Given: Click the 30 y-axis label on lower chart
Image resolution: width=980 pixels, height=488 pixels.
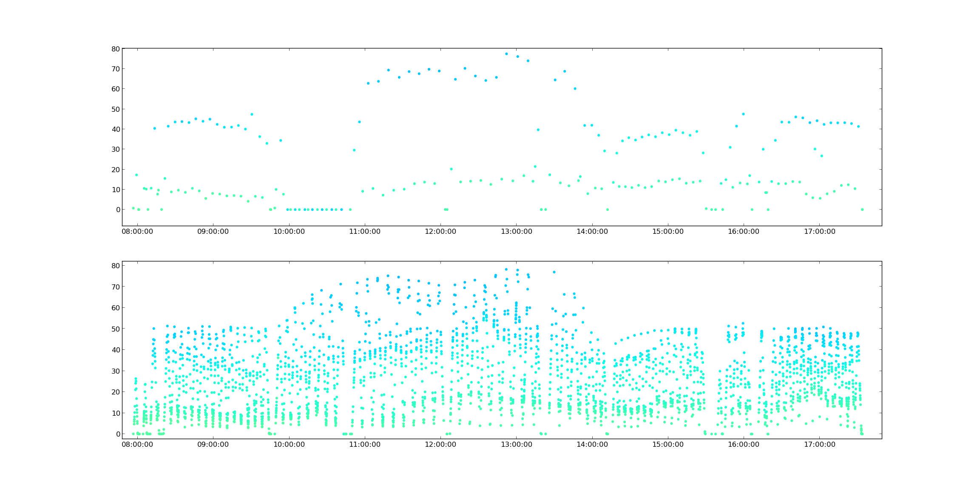Looking at the screenshot, I should (x=116, y=371).
